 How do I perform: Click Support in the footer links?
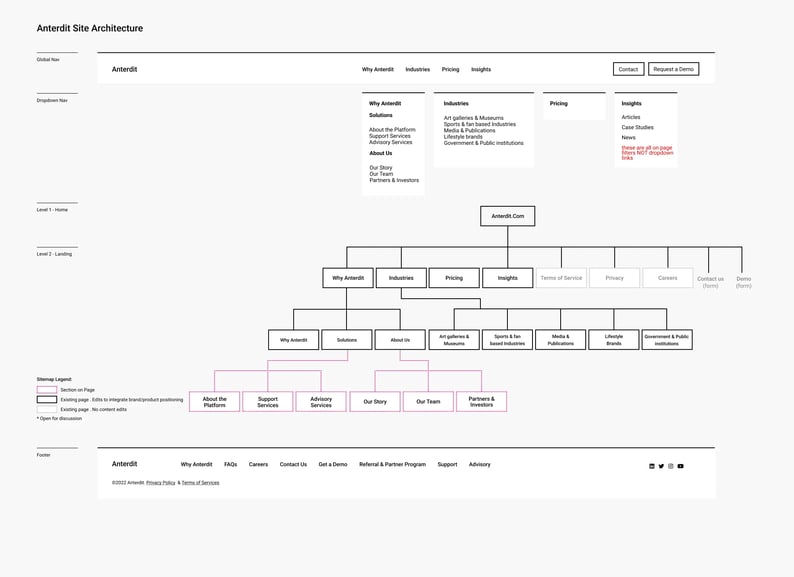(x=447, y=465)
